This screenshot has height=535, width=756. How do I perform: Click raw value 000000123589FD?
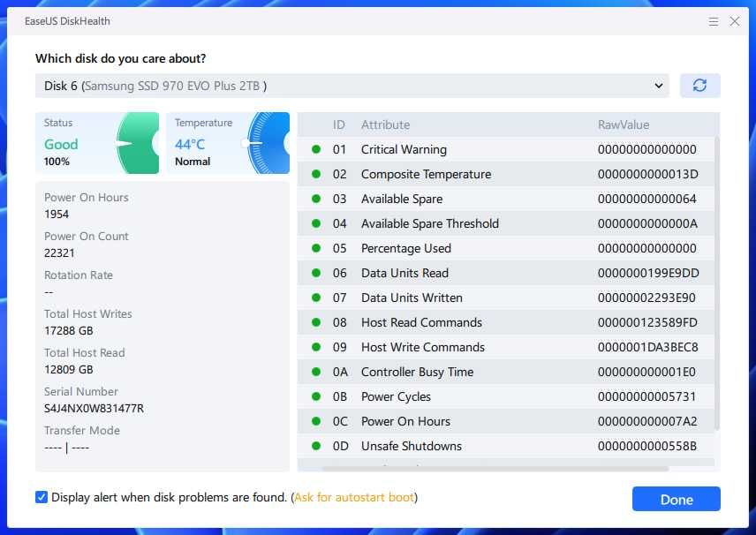coord(647,322)
